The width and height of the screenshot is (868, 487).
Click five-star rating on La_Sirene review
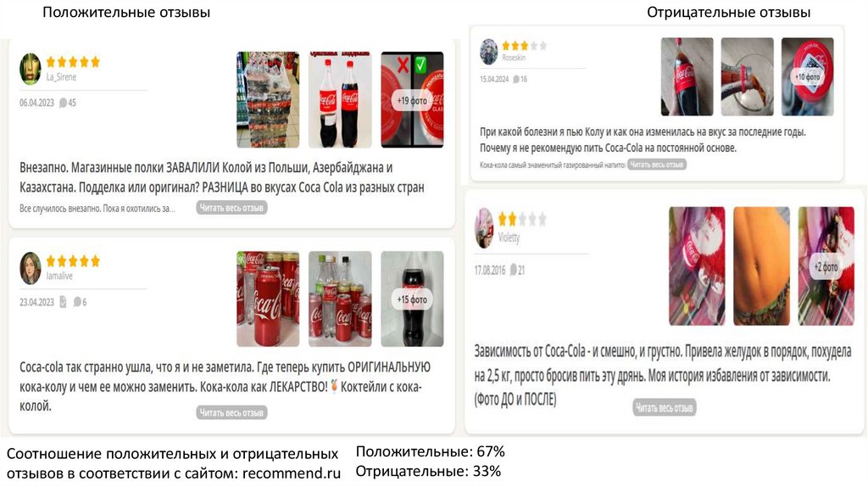coord(73,62)
